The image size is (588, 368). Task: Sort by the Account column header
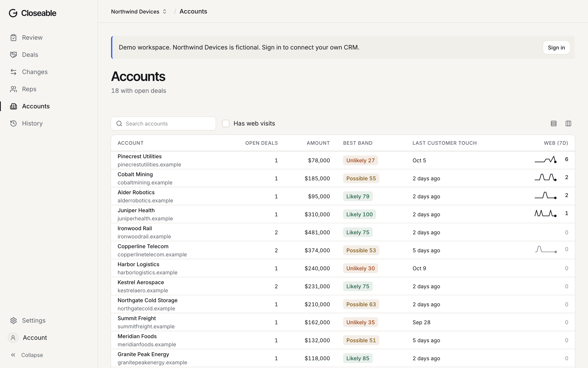(x=130, y=143)
